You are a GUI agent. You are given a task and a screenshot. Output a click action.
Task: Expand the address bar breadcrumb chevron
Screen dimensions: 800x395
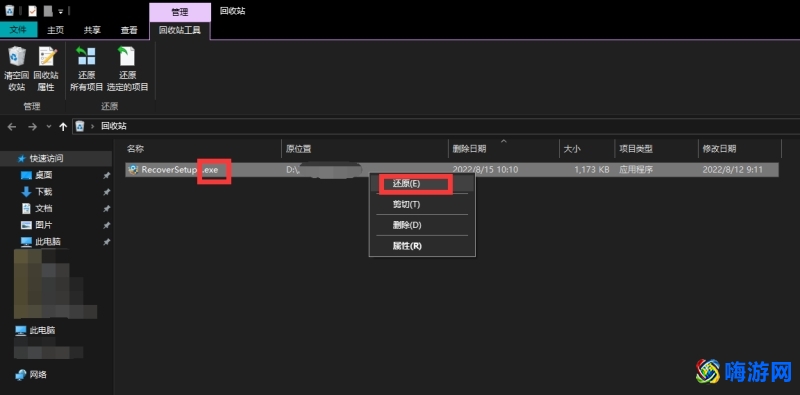tap(92, 127)
